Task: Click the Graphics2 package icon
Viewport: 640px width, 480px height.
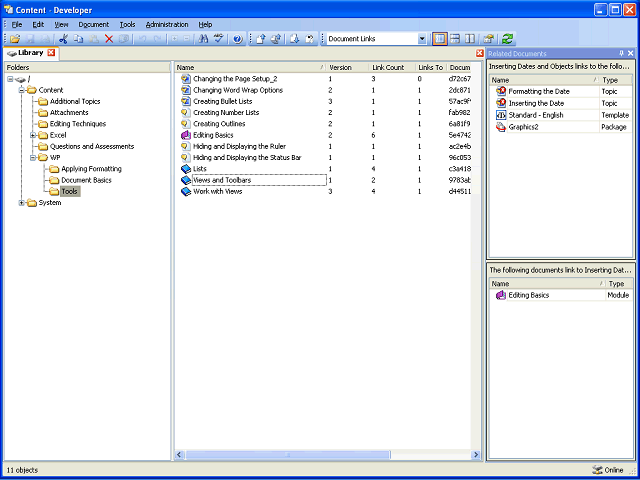Action: coord(501,127)
